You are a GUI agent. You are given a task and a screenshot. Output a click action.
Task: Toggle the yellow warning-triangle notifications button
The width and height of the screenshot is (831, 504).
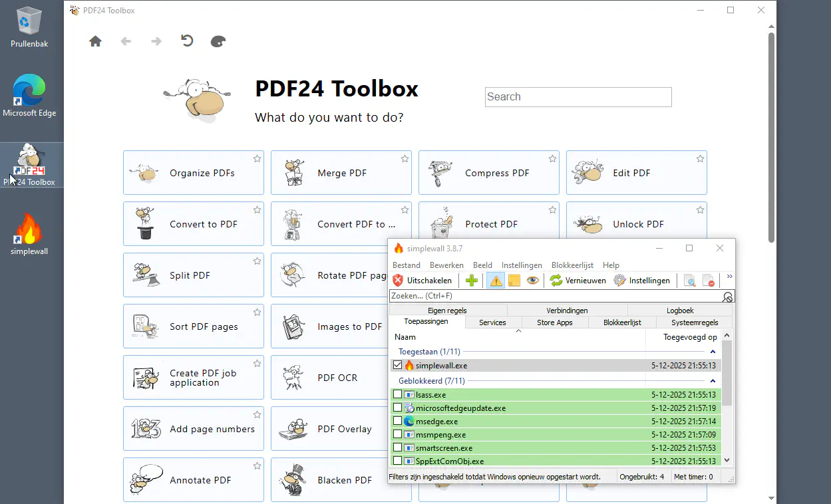496,280
